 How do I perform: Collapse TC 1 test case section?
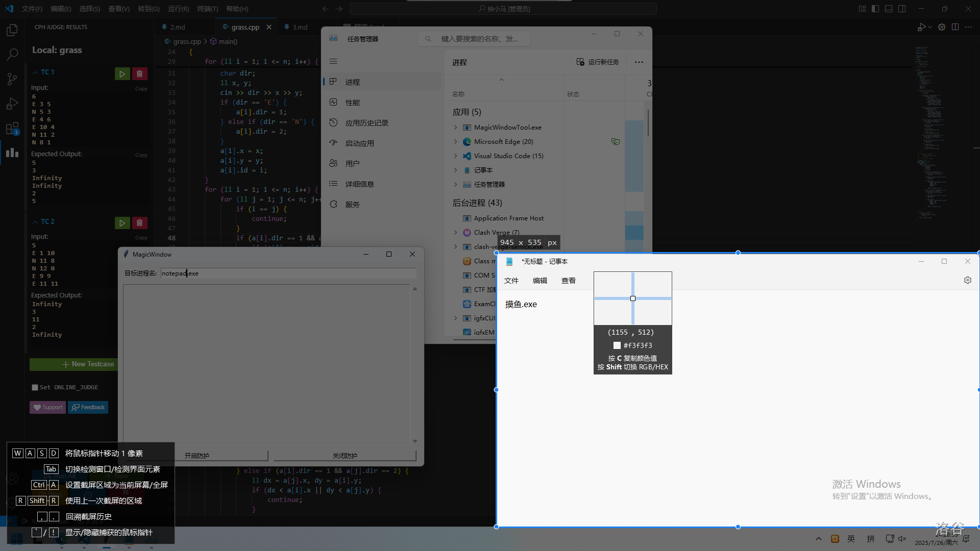pyautogui.click(x=35, y=72)
